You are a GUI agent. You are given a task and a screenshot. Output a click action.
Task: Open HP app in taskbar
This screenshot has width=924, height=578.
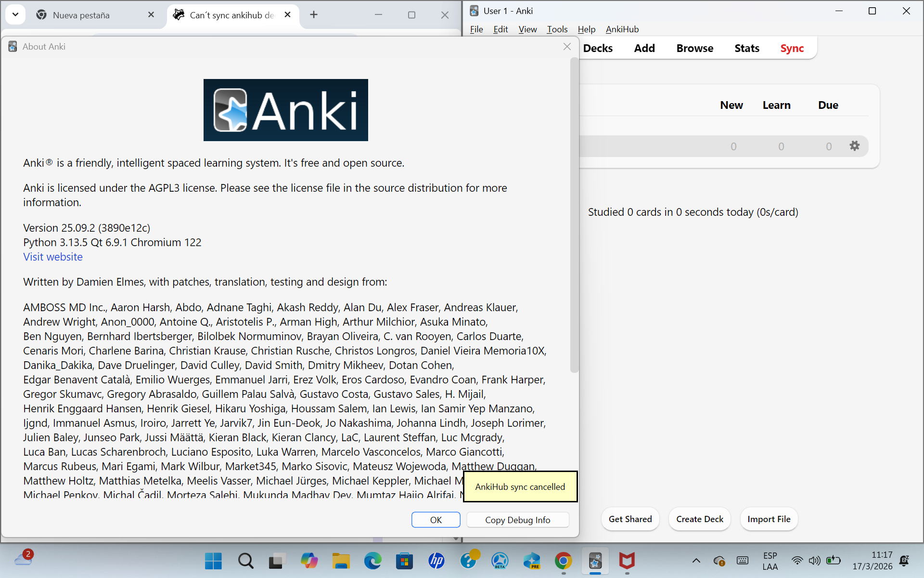tap(436, 561)
